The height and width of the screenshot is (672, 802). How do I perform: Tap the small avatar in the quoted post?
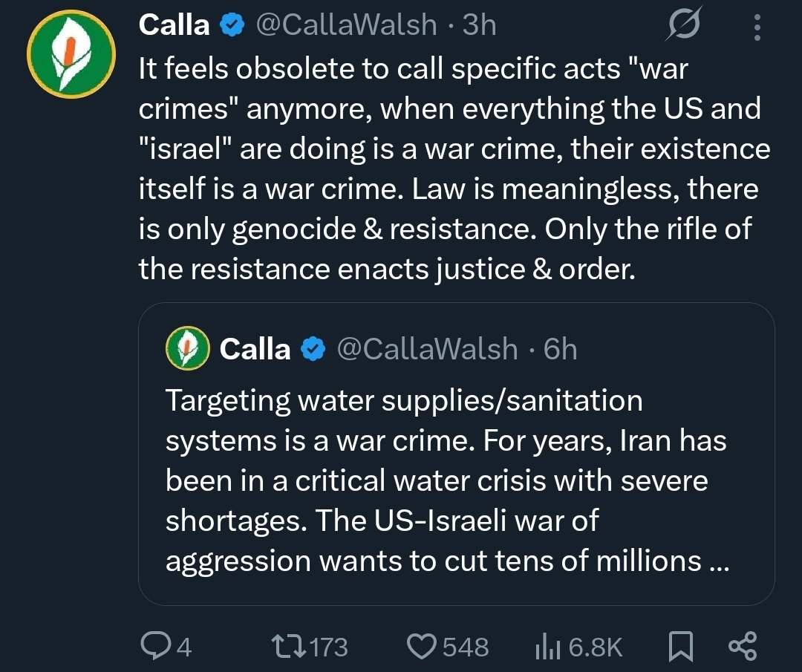186,348
